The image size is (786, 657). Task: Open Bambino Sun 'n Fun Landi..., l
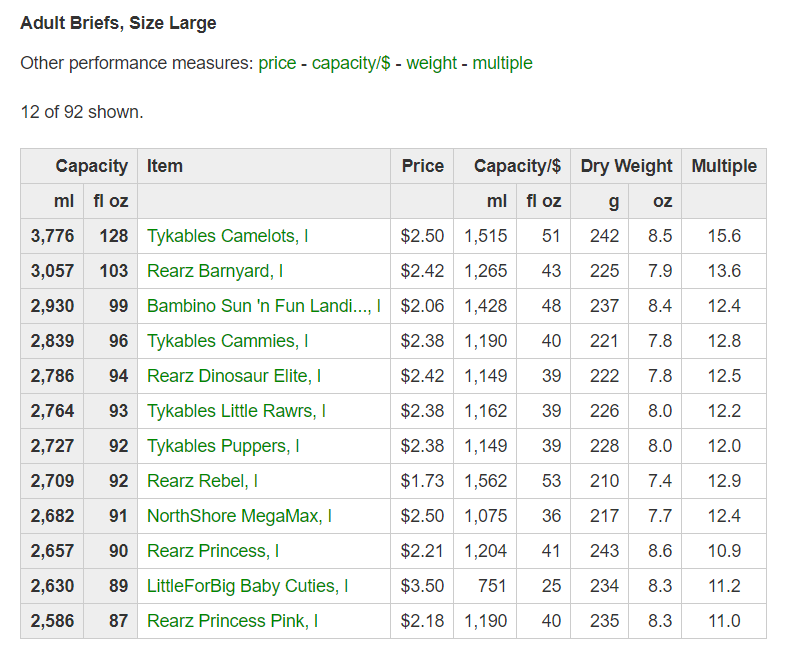pyautogui.click(x=263, y=306)
